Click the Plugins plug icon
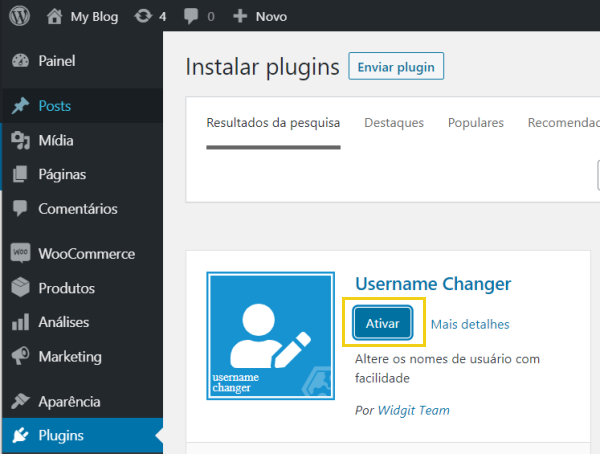The height and width of the screenshot is (454, 600). click(x=20, y=435)
